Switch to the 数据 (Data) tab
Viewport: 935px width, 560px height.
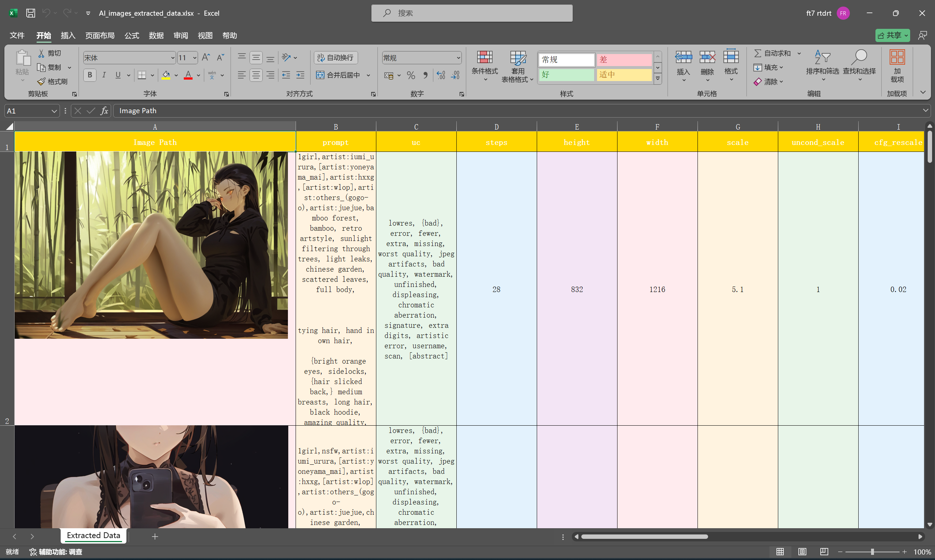[x=156, y=35]
